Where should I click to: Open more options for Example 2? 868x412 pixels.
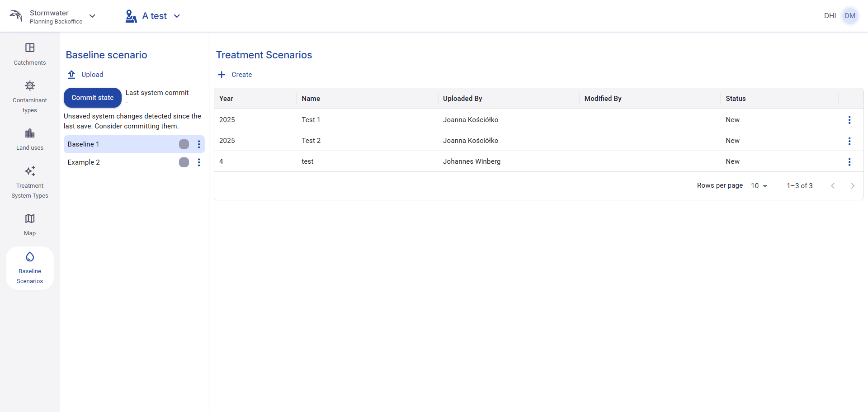point(199,162)
